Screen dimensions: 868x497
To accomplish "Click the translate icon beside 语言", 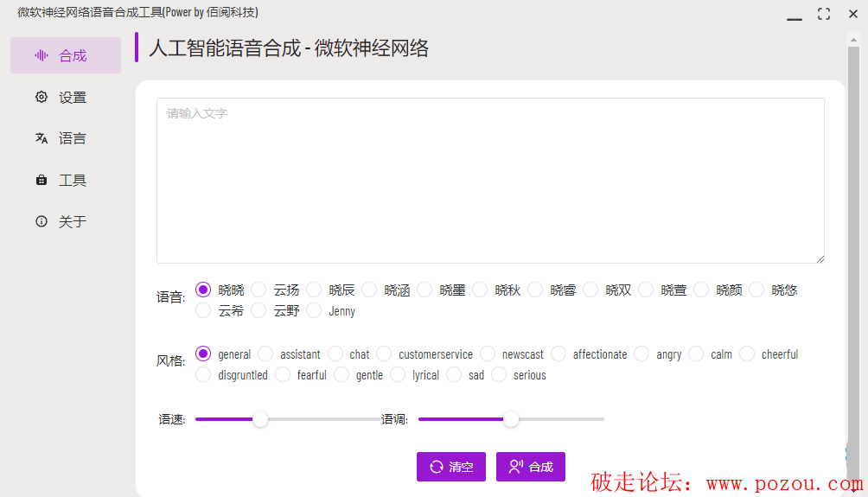I will [x=41, y=137].
